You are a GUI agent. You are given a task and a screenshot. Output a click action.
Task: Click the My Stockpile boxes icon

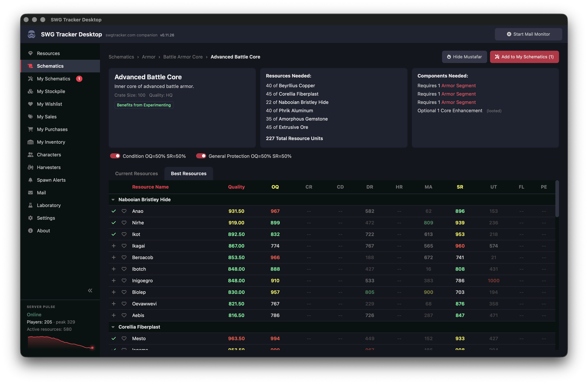coord(30,91)
